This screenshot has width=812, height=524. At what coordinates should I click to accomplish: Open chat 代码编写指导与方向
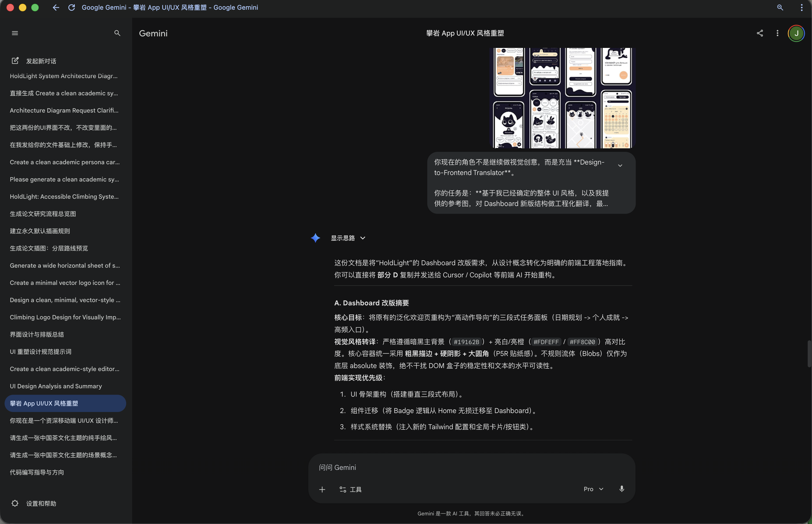pyautogui.click(x=65, y=472)
